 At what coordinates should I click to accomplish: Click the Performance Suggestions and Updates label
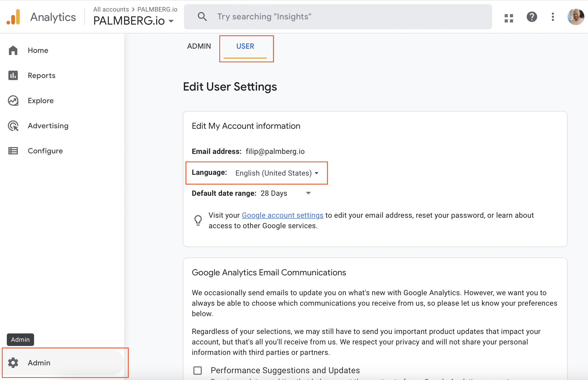pyautogui.click(x=285, y=370)
